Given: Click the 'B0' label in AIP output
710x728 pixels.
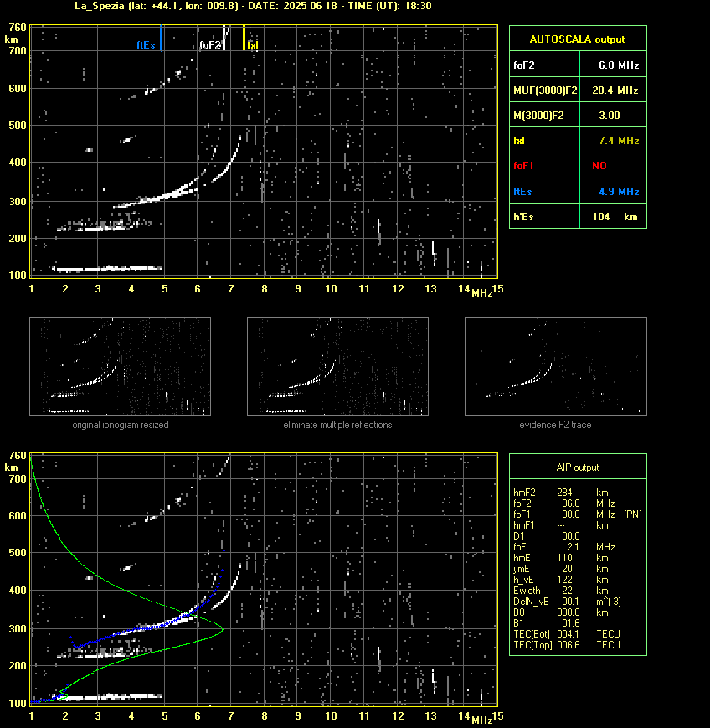Looking at the screenshot, I should [519, 612].
